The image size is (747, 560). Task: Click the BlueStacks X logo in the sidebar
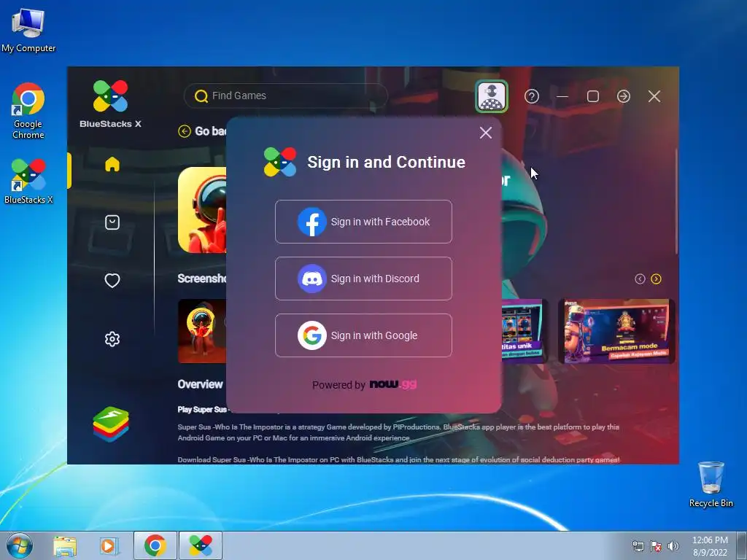pos(111,104)
